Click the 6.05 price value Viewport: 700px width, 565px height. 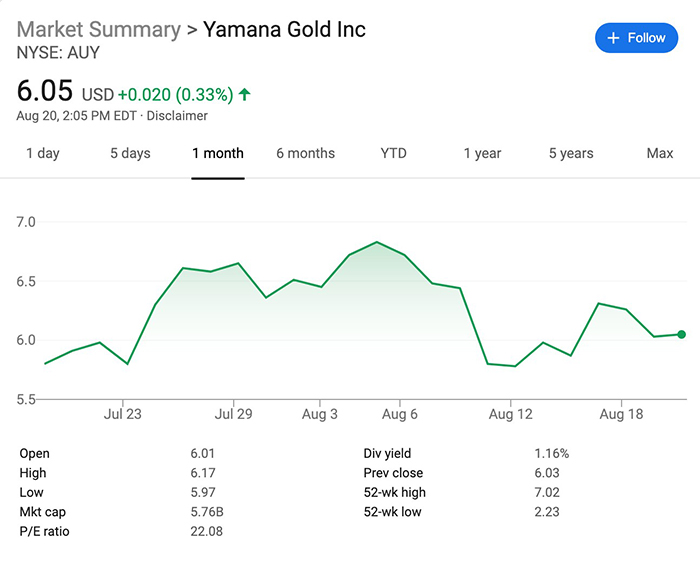tap(45, 92)
